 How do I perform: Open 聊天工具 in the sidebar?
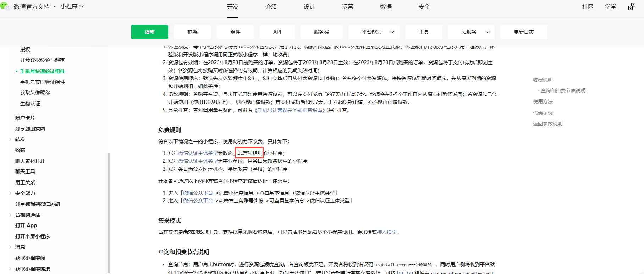25,172
